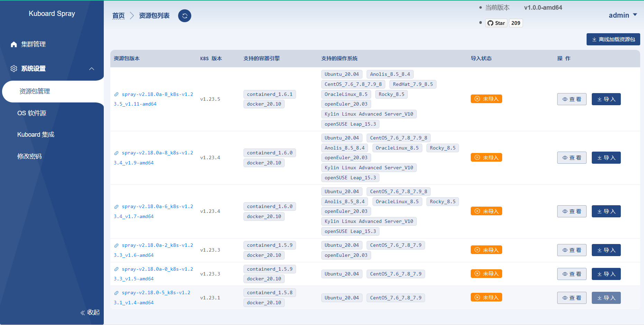Click the 资源包版本 column header
The height and width of the screenshot is (325, 644).
click(127, 58)
